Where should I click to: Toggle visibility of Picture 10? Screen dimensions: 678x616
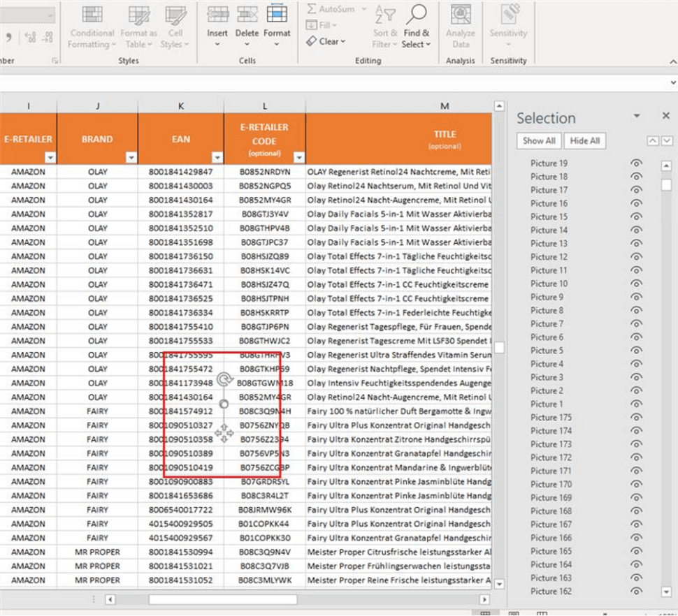636,284
